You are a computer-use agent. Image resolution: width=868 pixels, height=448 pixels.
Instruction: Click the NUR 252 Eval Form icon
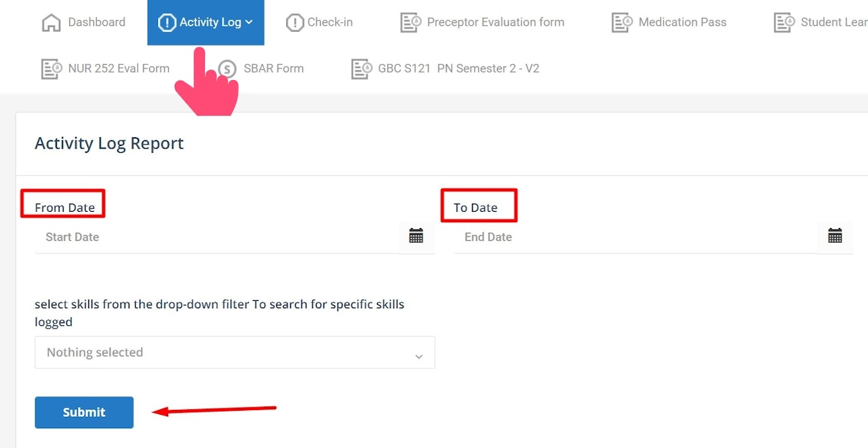pyautogui.click(x=52, y=69)
